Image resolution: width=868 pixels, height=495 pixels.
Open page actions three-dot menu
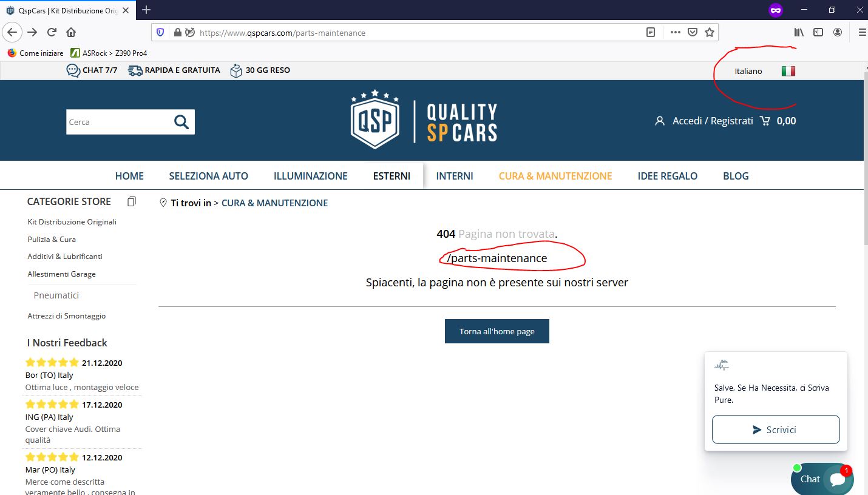tap(675, 33)
